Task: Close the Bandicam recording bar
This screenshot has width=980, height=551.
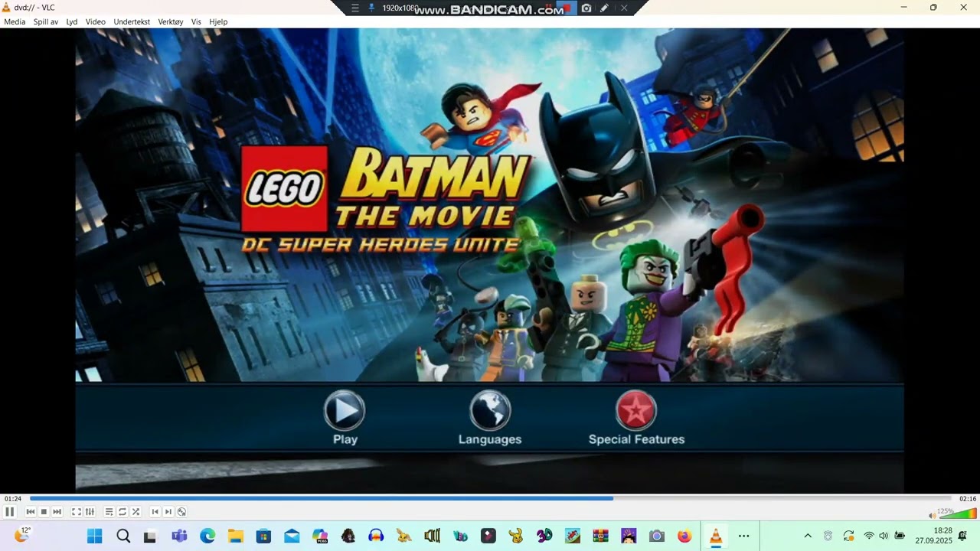Action: 624,8
